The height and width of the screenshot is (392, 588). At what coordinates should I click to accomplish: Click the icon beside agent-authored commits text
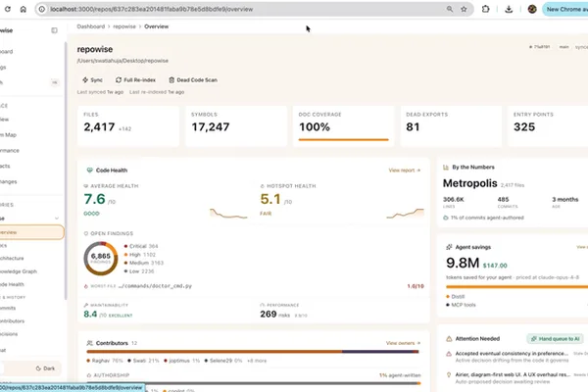coord(446,218)
